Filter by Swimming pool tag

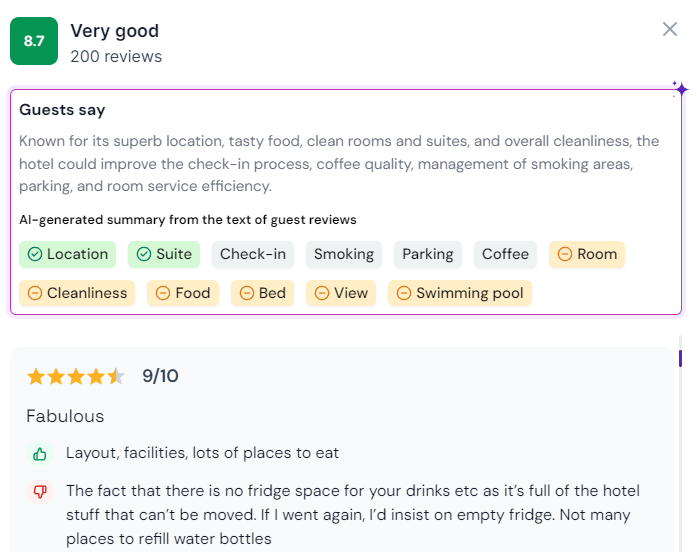pyautogui.click(x=460, y=293)
